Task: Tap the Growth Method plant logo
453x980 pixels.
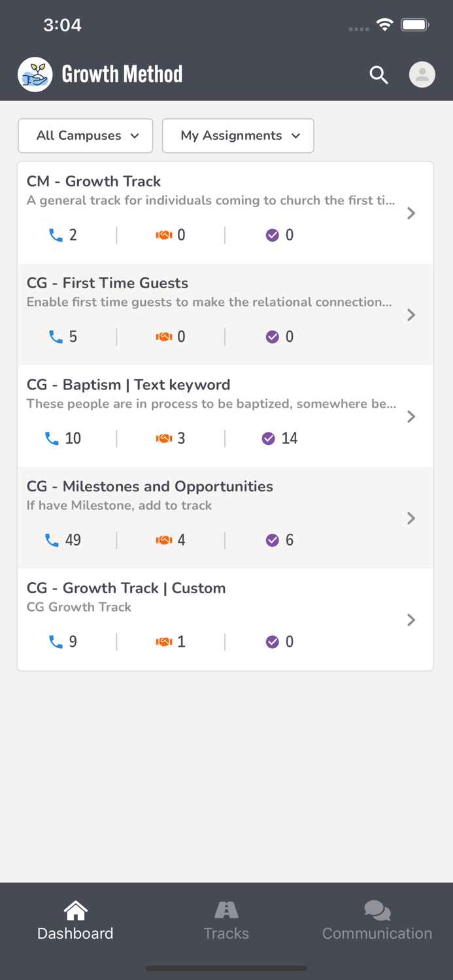Action: point(35,74)
